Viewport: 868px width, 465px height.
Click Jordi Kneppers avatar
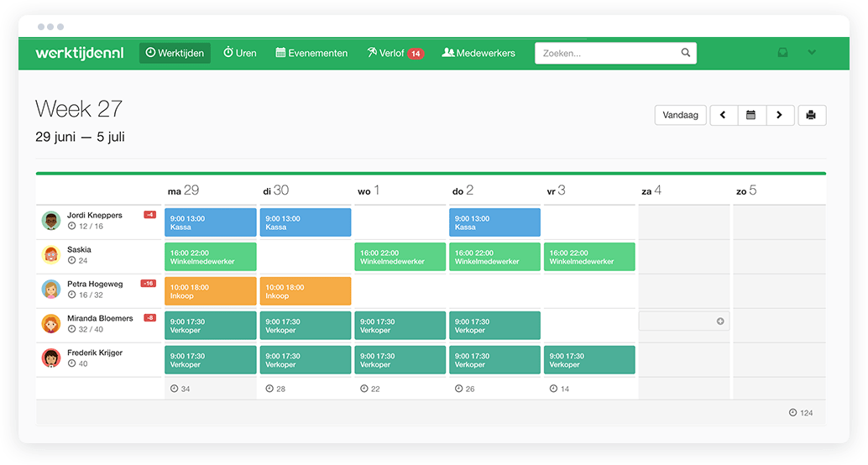[51, 220]
